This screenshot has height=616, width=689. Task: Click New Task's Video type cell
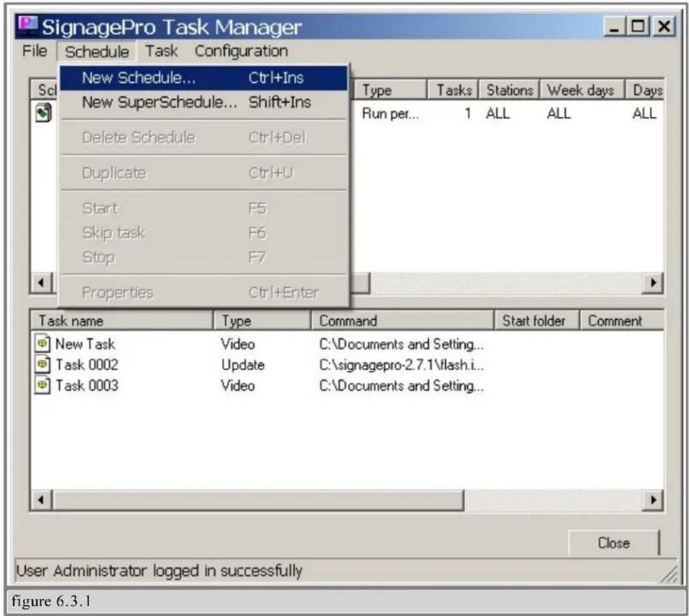point(238,344)
